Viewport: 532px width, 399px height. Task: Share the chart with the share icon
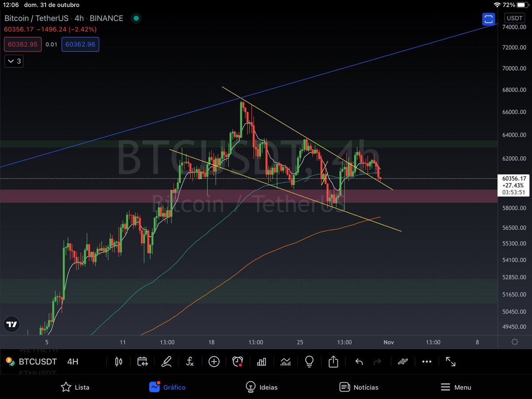tap(333, 362)
